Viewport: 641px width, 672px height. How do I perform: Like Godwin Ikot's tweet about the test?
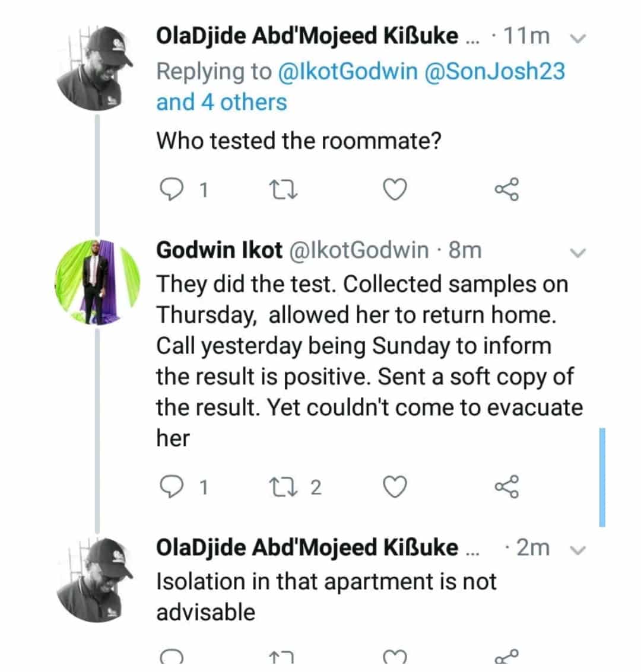tap(394, 487)
